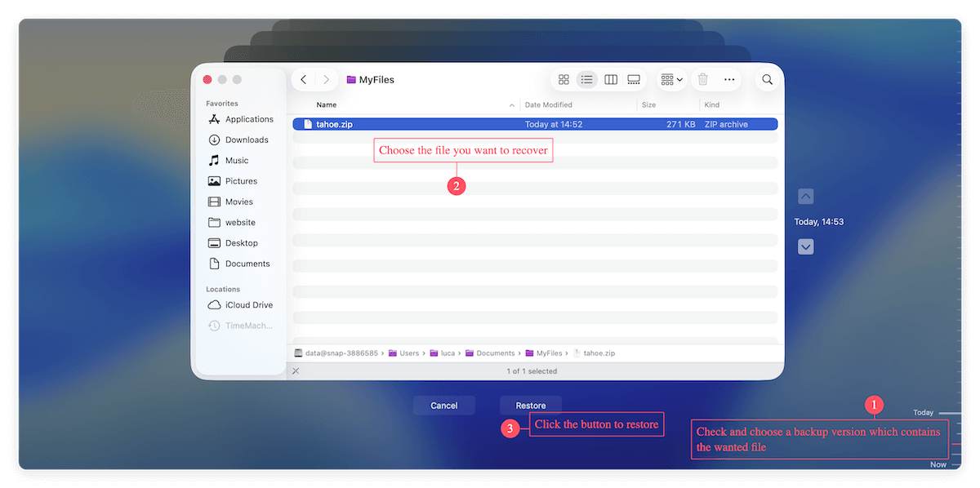Cancel the restore operation
Viewport: 980px width, 488px height.
tap(443, 405)
